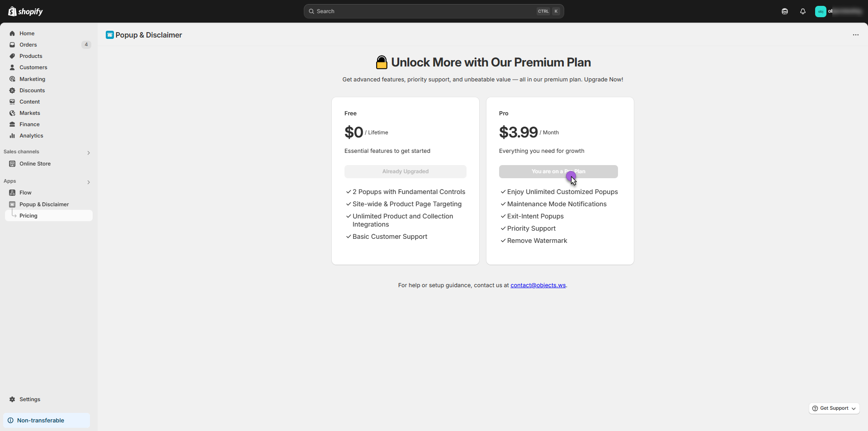Open the Sidekick icon beside the bell
868x431 pixels.
pos(785,11)
